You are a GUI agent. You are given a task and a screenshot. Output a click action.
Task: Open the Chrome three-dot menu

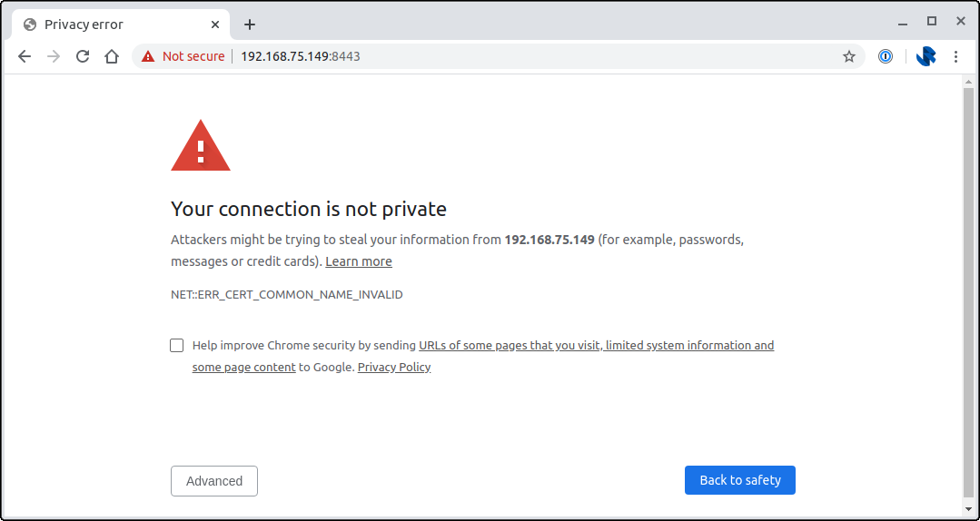tap(955, 56)
